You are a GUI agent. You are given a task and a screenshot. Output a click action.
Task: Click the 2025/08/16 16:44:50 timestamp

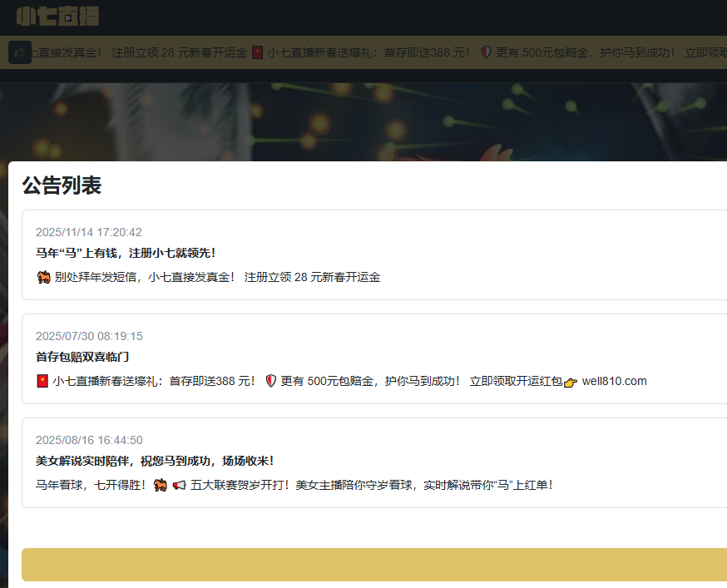click(x=89, y=440)
